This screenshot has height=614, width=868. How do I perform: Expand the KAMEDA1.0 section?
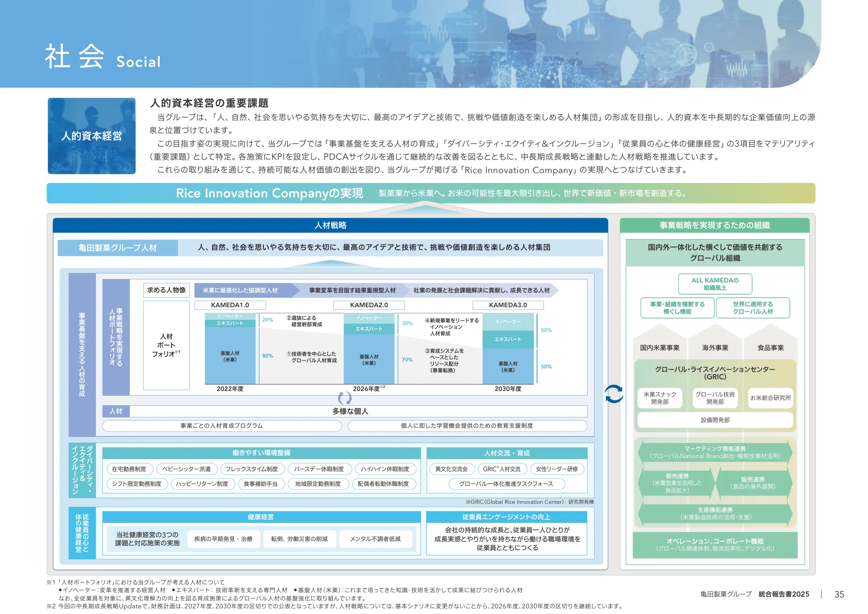point(230,305)
